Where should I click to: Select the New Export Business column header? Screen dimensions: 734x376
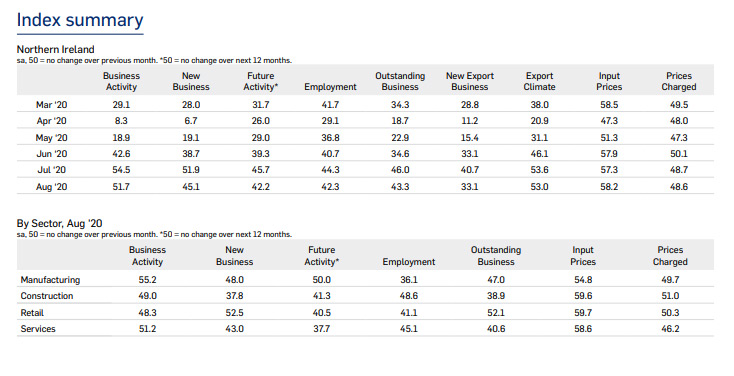click(470, 81)
